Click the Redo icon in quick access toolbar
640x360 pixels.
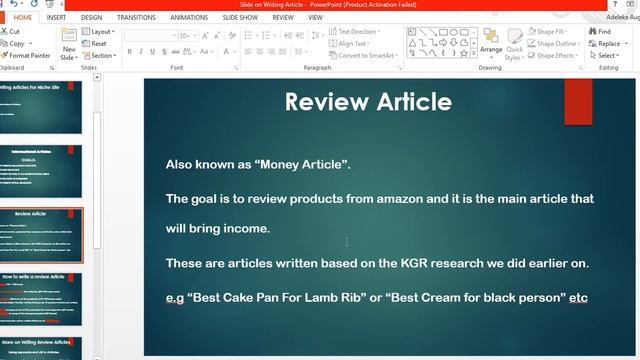[x=34, y=4]
